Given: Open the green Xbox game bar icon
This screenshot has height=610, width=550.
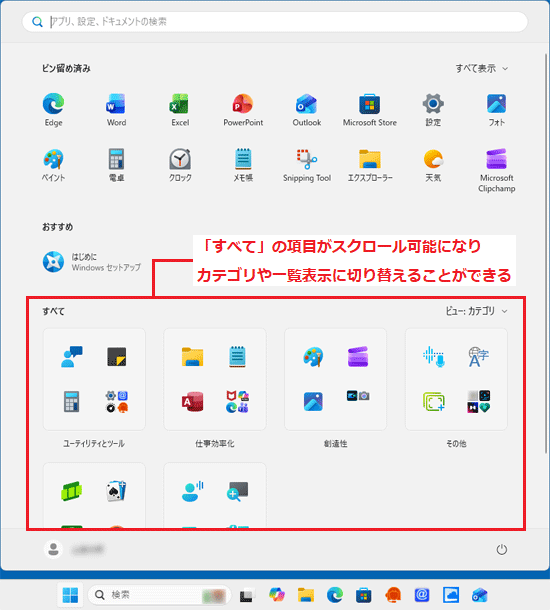Looking at the screenshot, I should pos(72,491).
